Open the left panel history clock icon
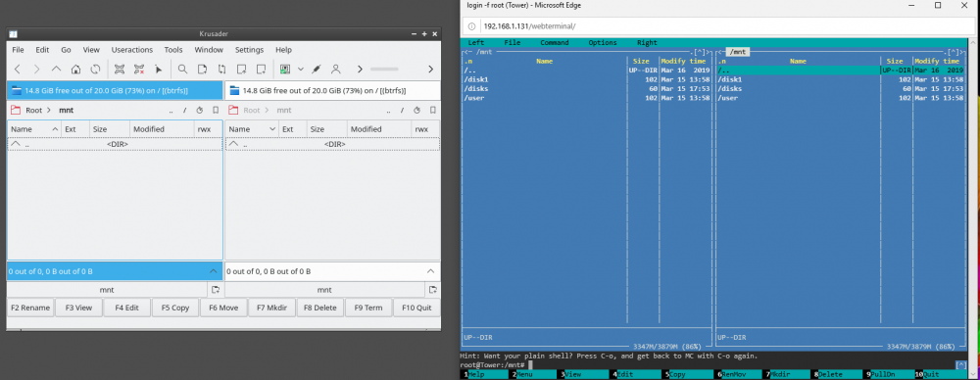The width and height of the screenshot is (980, 380). tap(199, 110)
